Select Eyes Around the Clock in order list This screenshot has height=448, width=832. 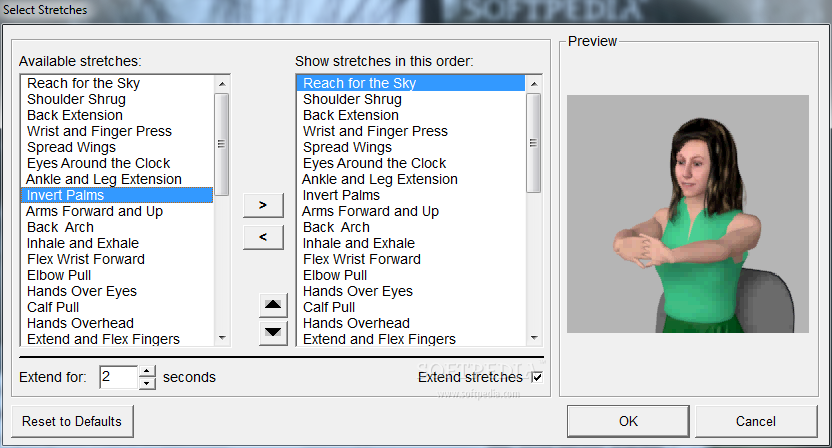375,163
